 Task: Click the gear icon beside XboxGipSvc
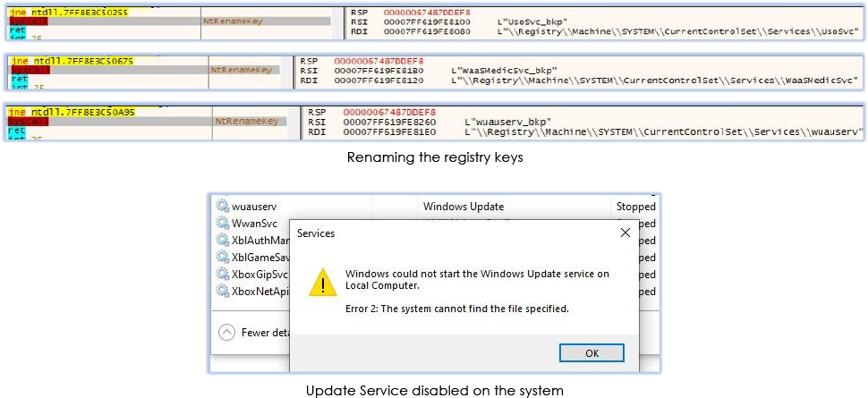click(223, 275)
